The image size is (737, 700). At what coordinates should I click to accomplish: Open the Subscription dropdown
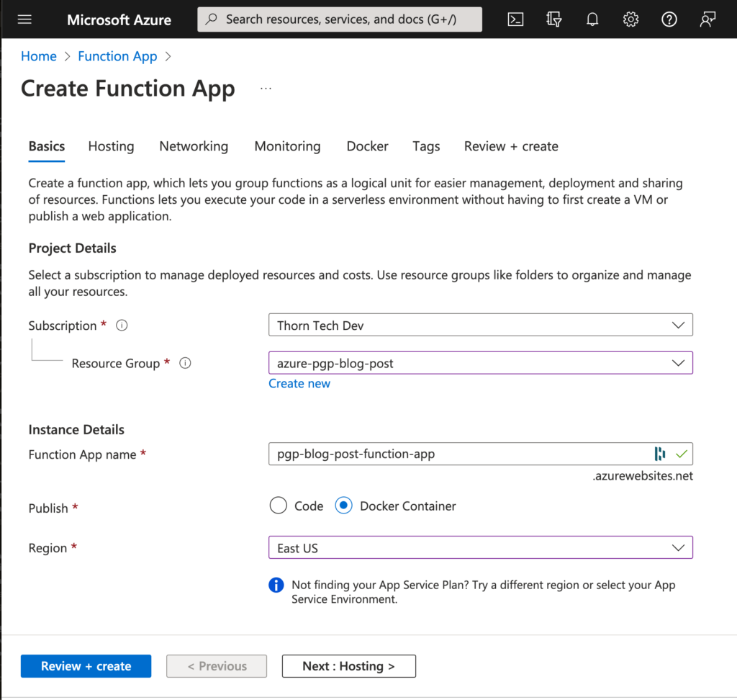click(x=480, y=325)
